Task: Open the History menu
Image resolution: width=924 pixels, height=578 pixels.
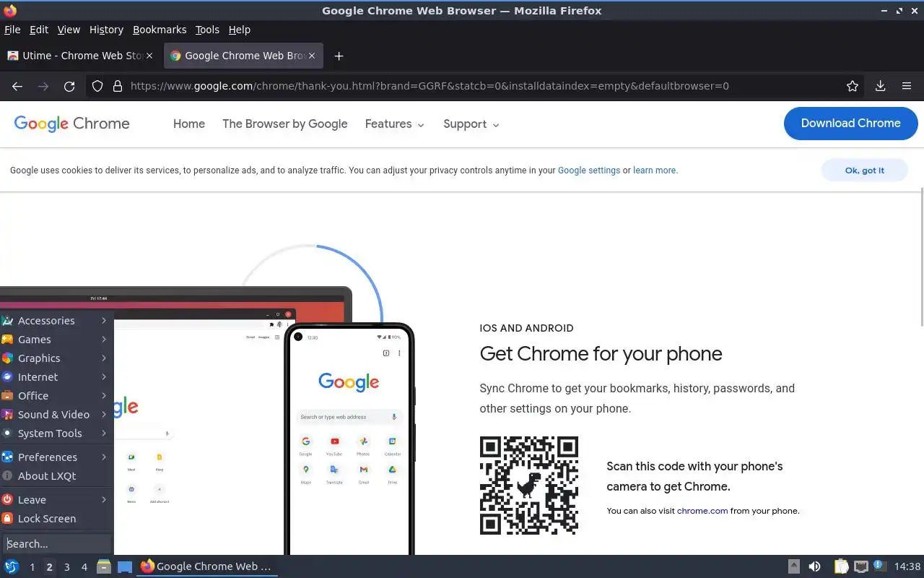Action: tap(106, 30)
